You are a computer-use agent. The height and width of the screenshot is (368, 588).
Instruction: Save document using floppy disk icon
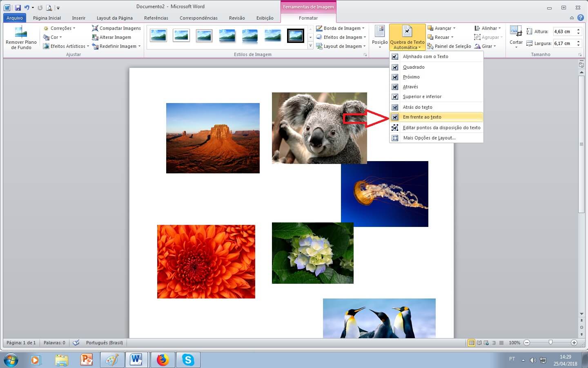[x=18, y=7]
